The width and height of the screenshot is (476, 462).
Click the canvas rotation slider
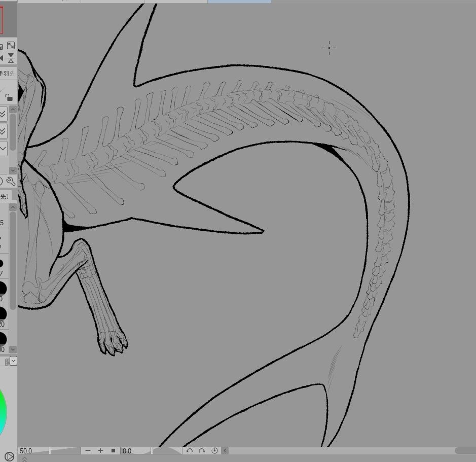167,451
